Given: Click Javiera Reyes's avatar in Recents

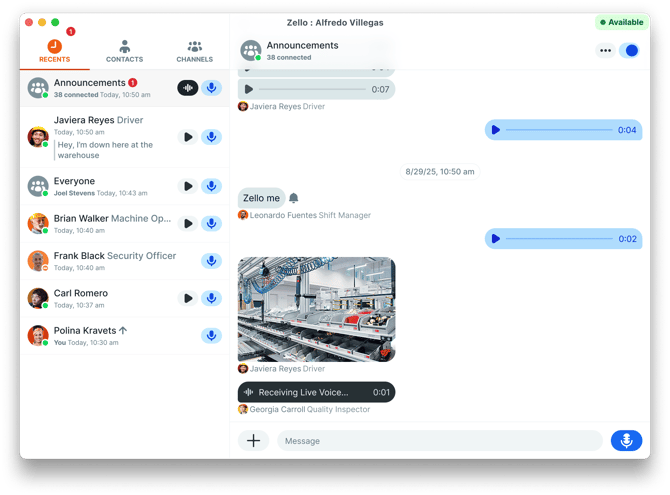Looking at the screenshot, I should point(38,137).
